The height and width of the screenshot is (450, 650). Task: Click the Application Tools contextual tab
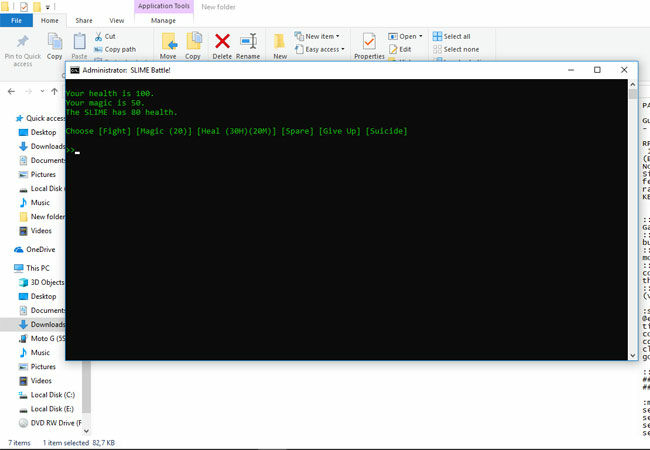(164, 6)
